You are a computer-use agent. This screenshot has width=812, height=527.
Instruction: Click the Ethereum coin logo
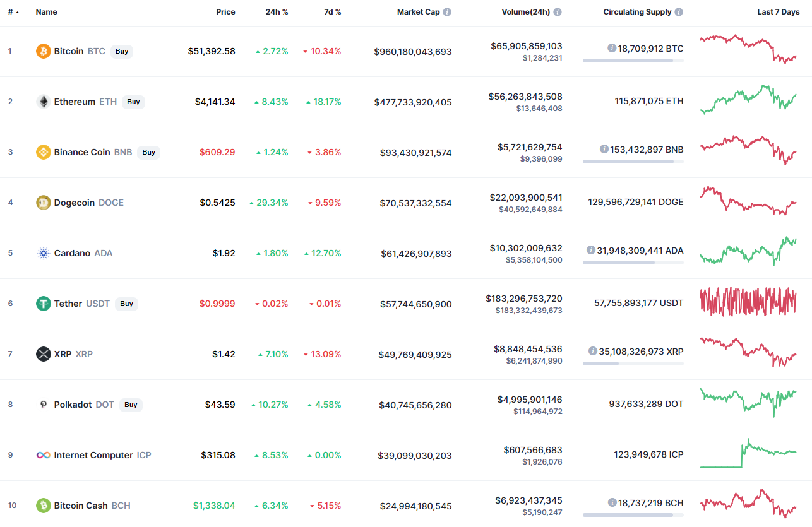click(x=43, y=102)
